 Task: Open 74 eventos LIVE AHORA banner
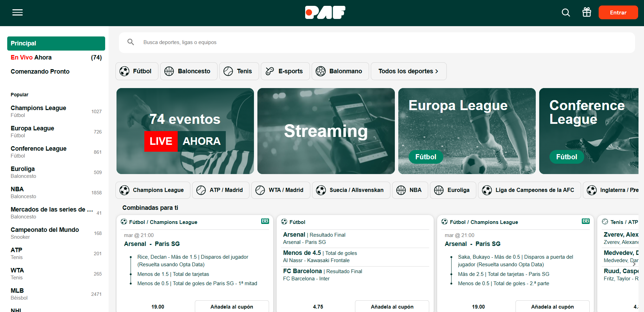185,131
